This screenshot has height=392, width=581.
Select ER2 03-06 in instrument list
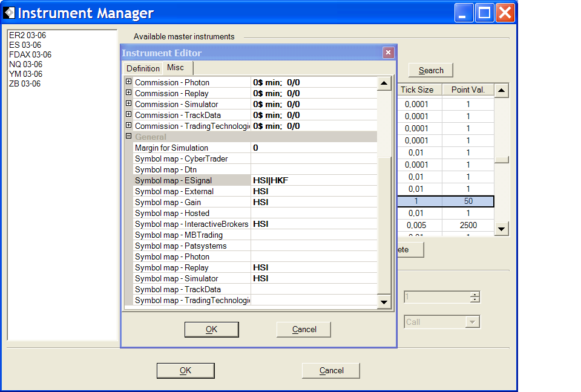point(27,35)
